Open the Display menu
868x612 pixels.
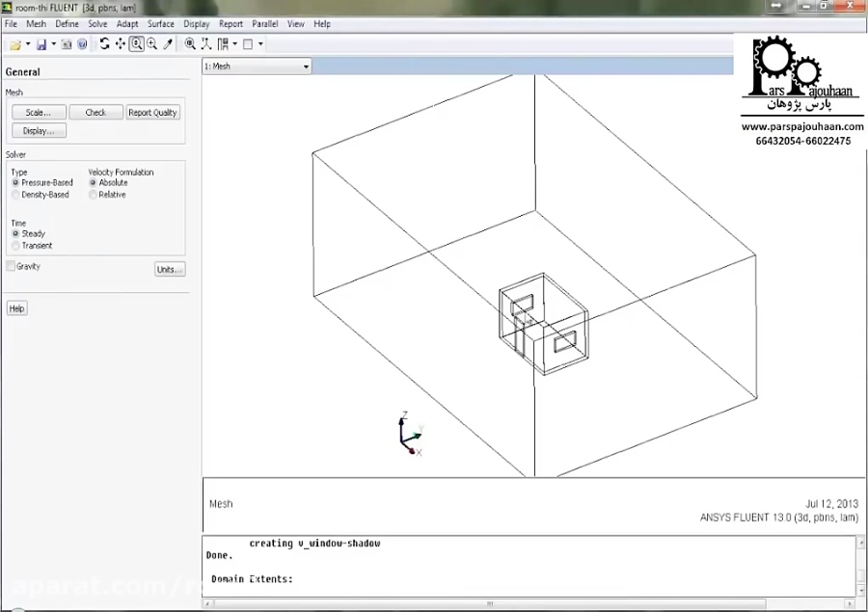pyautogui.click(x=197, y=24)
